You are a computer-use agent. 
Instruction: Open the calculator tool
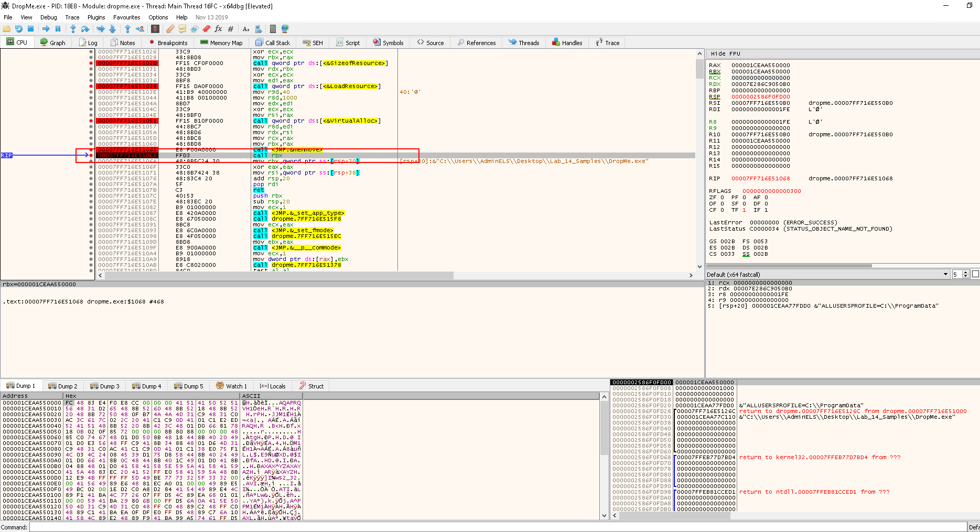[273, 29]
